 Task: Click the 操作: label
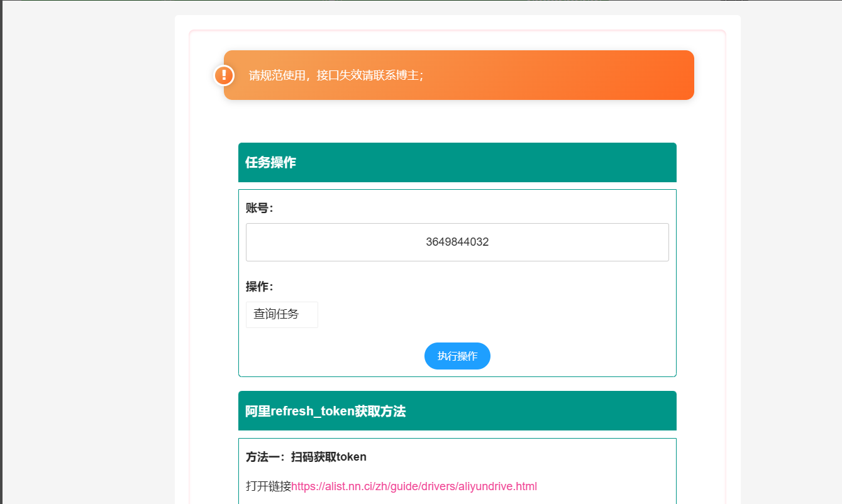(260, 287)
